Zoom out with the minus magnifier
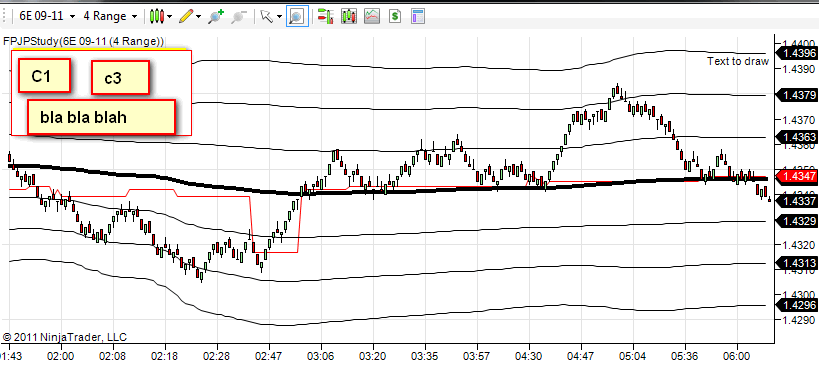Screen dimensions: 819x365 (239, 16)
